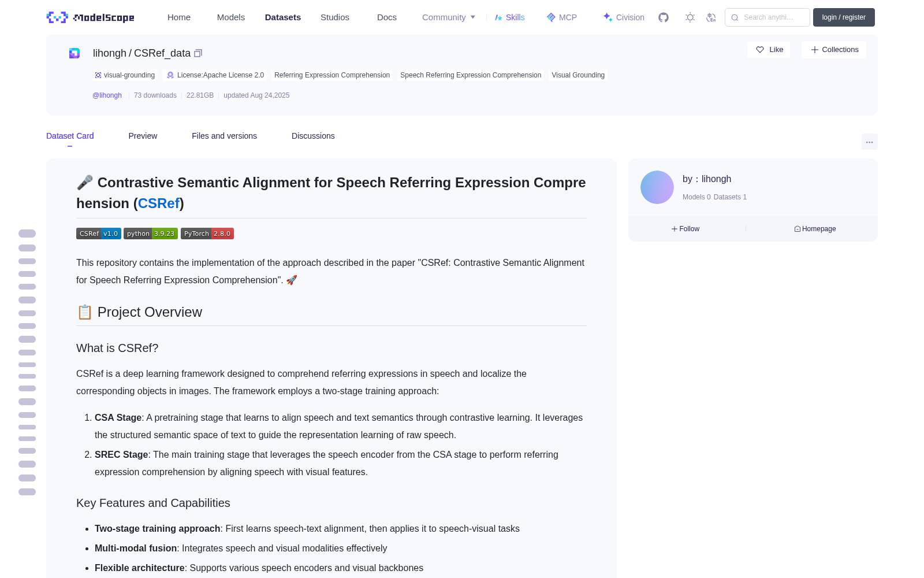Image resolution: width=924 pixels, height=578 pixels.
Task: Toggle the light/dark theme sun icon
Action: [x=690, y=17]
